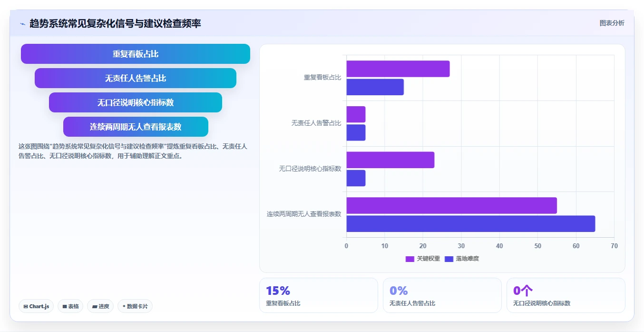Click the chart y-axis label 连续两周期无人查看报表数

[304, 214]
